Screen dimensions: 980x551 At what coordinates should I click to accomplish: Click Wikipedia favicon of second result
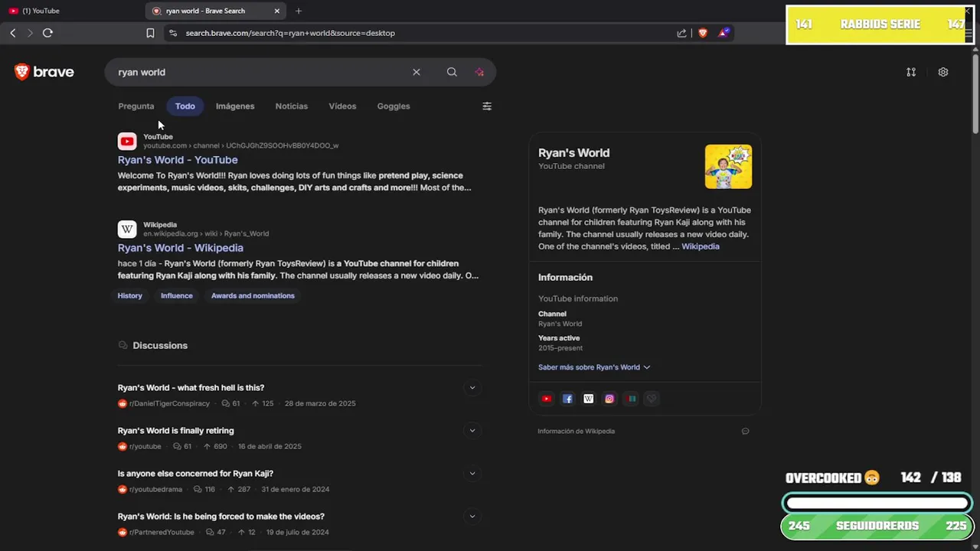point(127,229)
